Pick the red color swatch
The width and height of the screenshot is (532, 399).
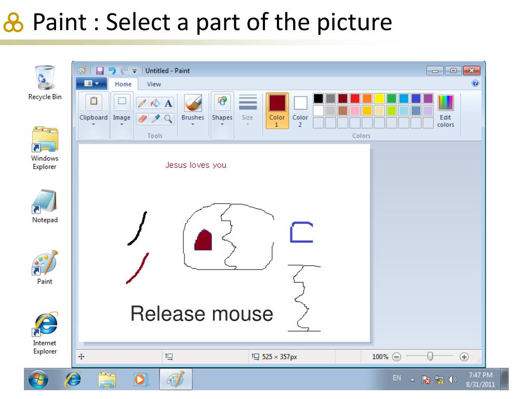355,98
